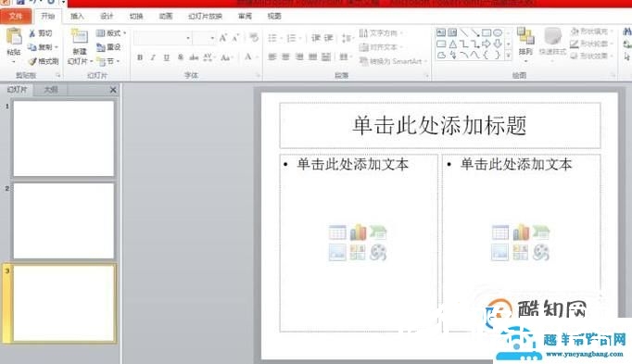This screenshot has height=364, width=632.
Task: Insert media clip icon in left placeholder
Action: (378, 253)
